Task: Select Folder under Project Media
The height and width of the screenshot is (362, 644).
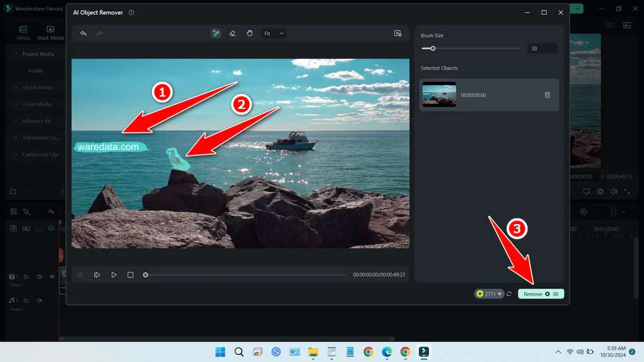Action: (x=35, y=71)
